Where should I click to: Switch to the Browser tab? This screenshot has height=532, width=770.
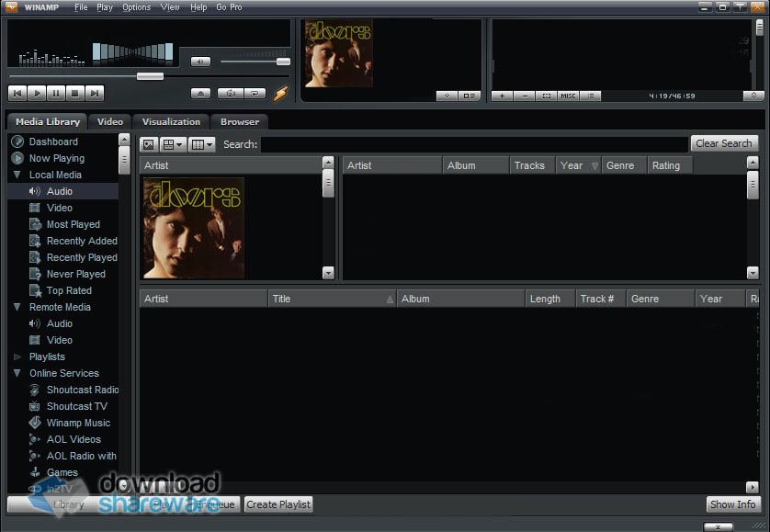coord(240,122)
